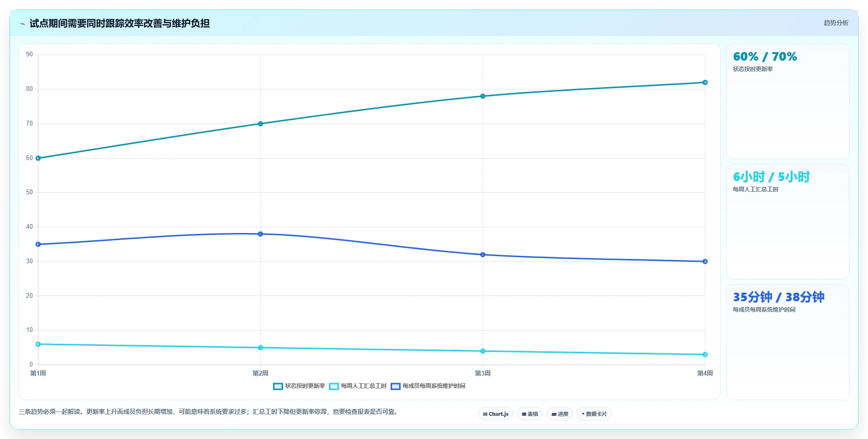Click the 40 y-axis label
The width and height of the screenshot is (868, 439).
pos(29,227)
